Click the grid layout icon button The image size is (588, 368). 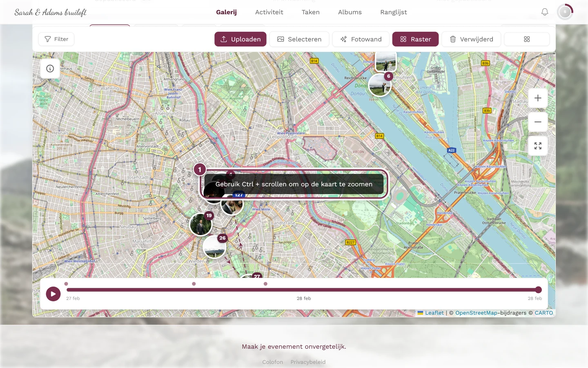point(527,39)
